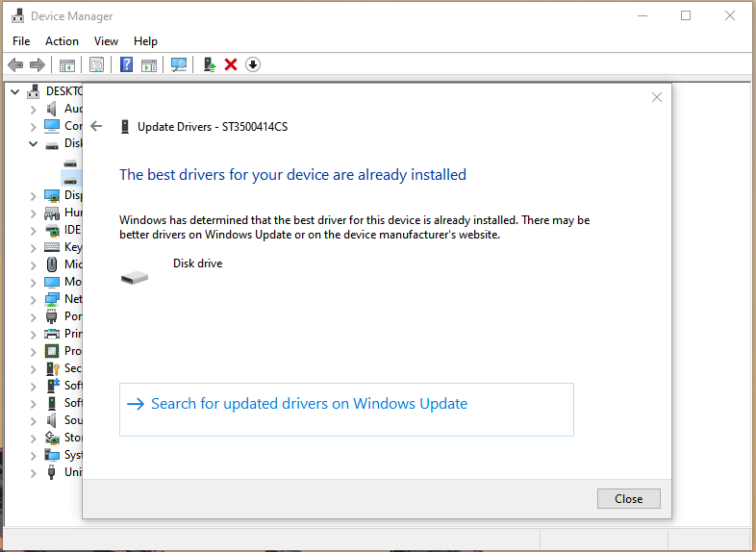Expand the Keyboards category chevron
Screen dimensions: 756x552
point(33,248)
